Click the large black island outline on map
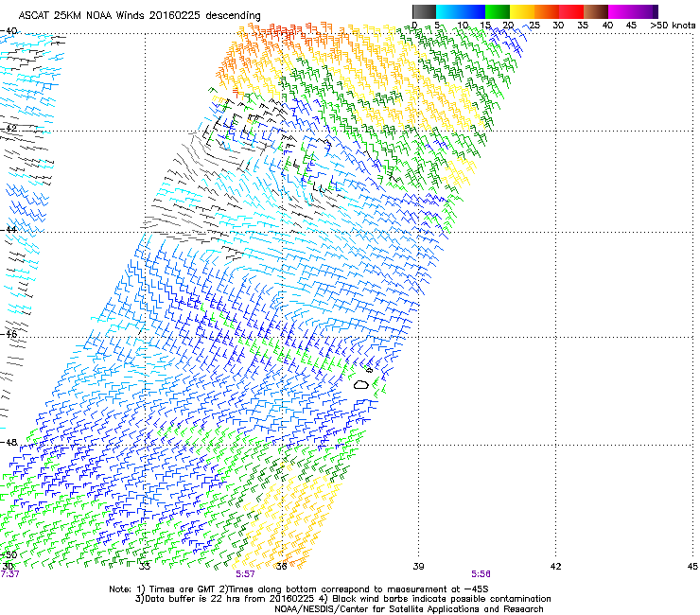Viewport: 700px width, 615px height. (361, 384)
